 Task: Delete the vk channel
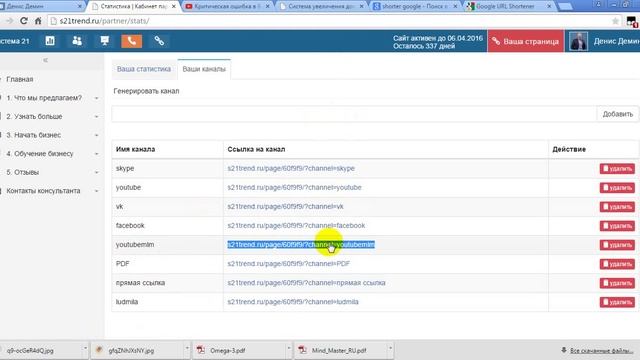pyautogui.click(x=617, y=207)
